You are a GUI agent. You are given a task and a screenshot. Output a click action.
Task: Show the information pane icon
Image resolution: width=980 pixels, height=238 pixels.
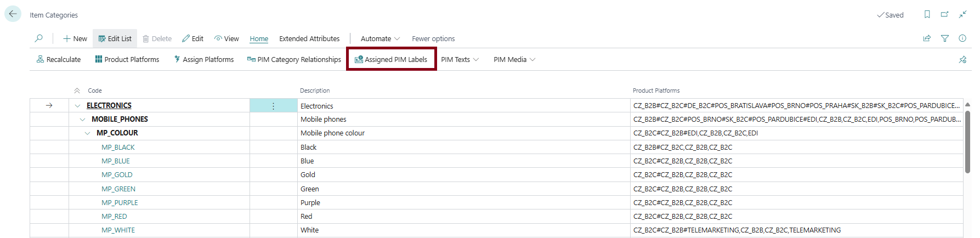tap(962, 38)
